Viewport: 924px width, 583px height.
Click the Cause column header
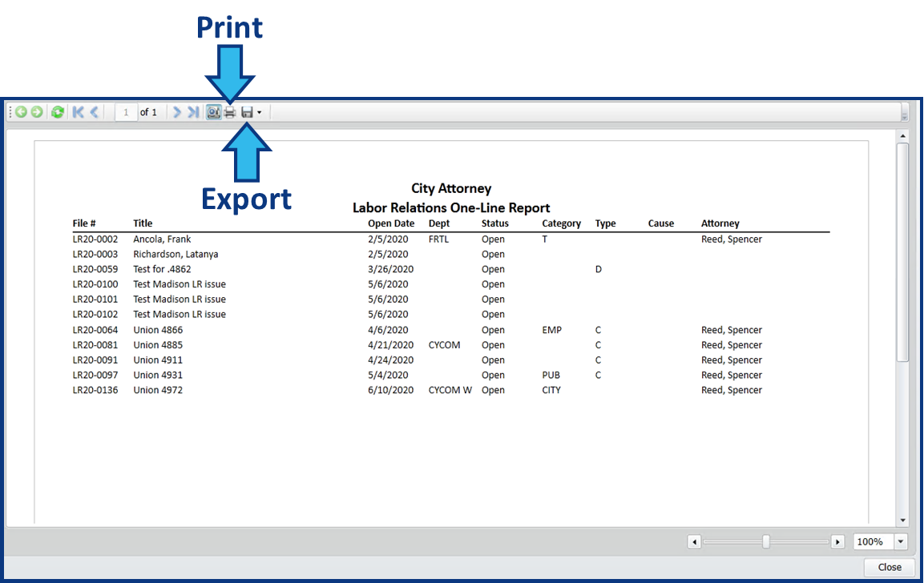661,223
